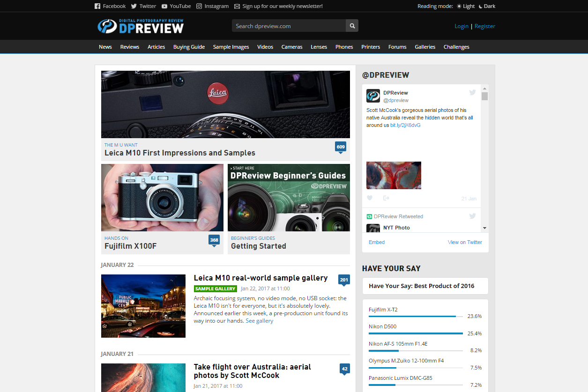Screen dimensions: 588x392
Task: Open the Sample Images menu
Action: [x=231, y=47]
